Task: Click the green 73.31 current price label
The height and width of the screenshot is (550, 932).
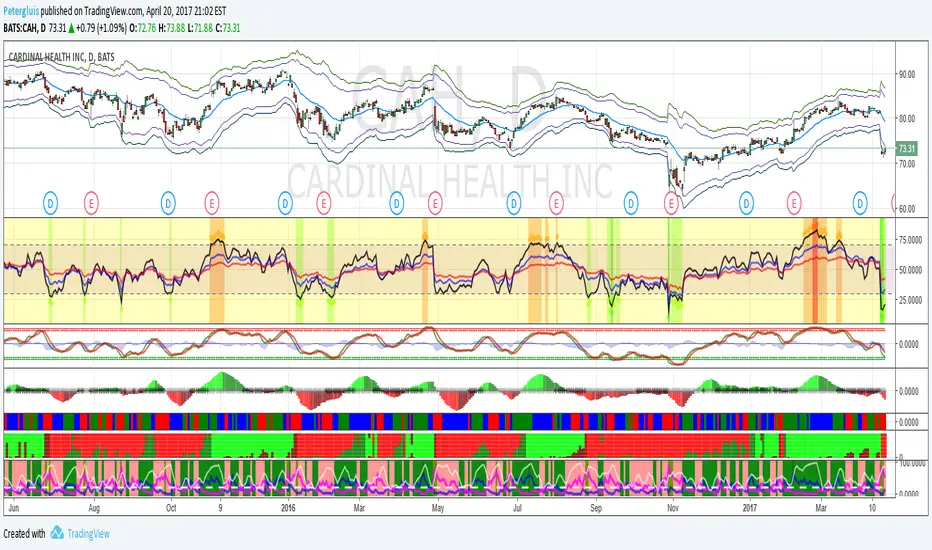Action: (906, 149)
